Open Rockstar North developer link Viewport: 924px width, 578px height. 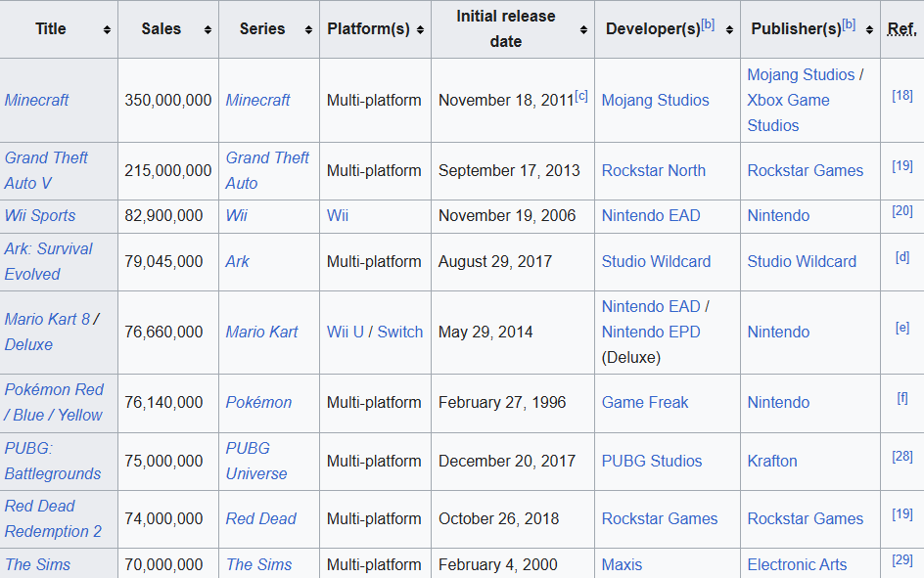pos(654,171)
